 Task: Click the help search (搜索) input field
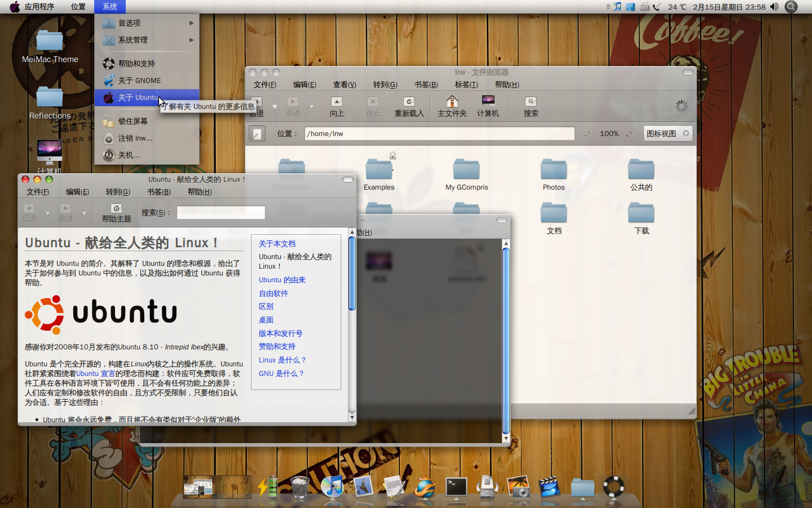pyautogui.click(x=221, y=213)
